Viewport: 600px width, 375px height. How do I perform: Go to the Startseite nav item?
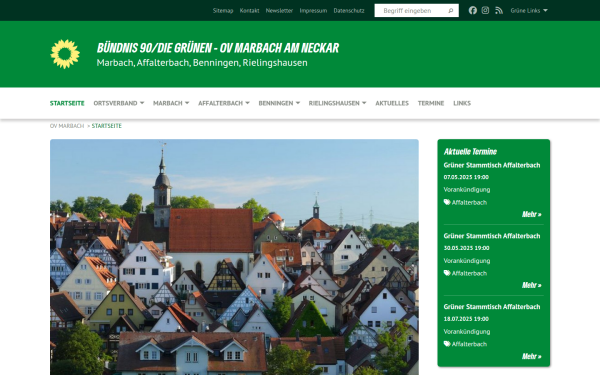67,103
